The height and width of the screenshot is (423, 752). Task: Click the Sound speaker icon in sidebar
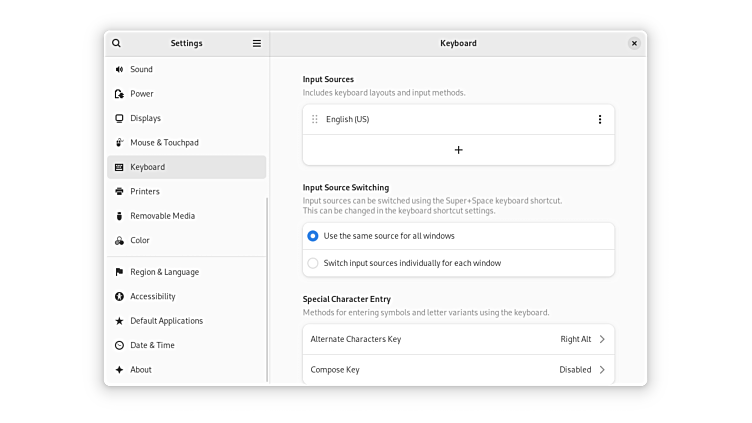pos(119,69)
